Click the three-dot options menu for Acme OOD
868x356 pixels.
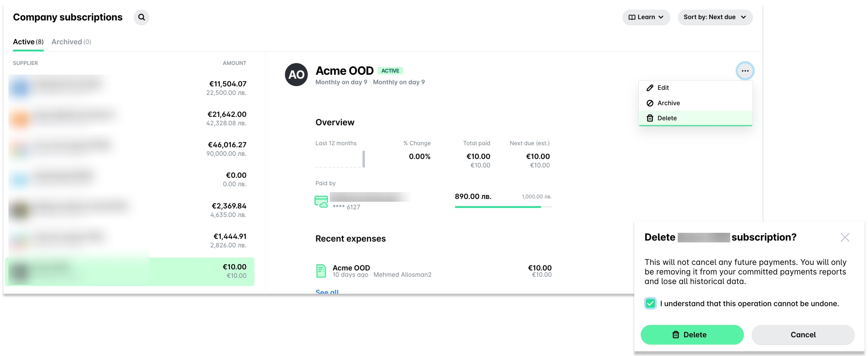[745, 71]
